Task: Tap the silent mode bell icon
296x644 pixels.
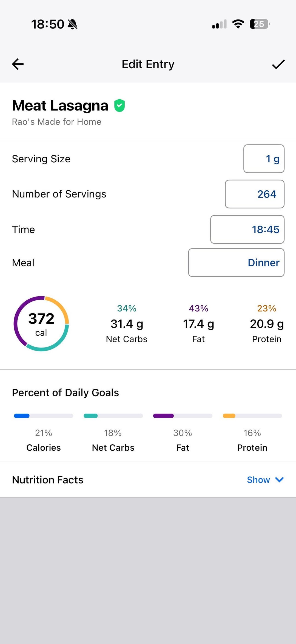Action: pos(73,24)
